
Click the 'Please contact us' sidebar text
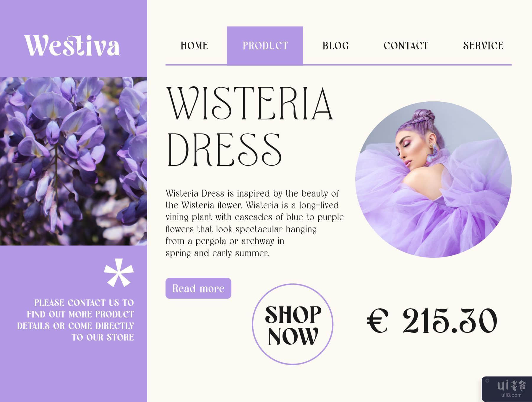pos(75,320)
